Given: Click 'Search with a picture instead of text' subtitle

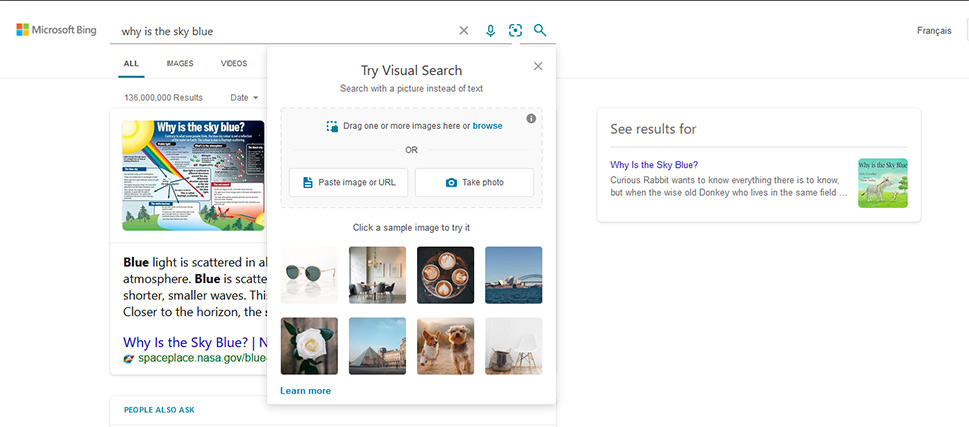Looking at the screenshot, I should (x=412, y=88).
